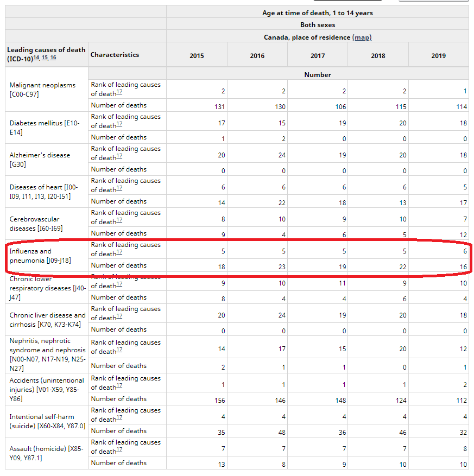Image resolution: width=474 pixels, height=476 pixels.
Task: Select 'Nephritis, nephrotic syndrome and nephrosis' row label
Action: [x=47, y=354]
